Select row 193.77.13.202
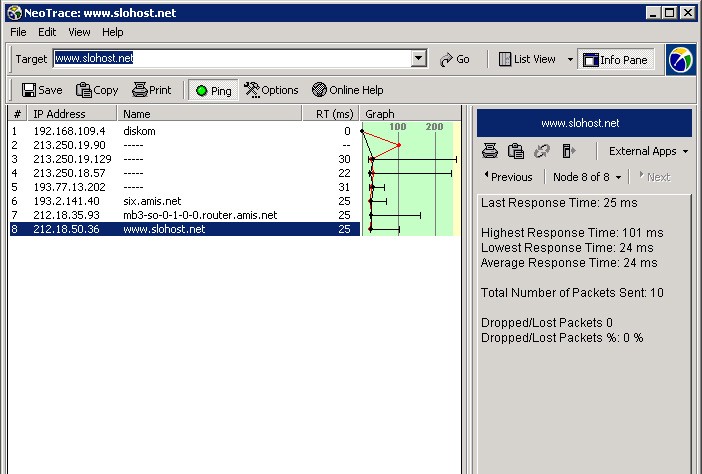The height and width of the screenshot is (474, 702). 184,187
